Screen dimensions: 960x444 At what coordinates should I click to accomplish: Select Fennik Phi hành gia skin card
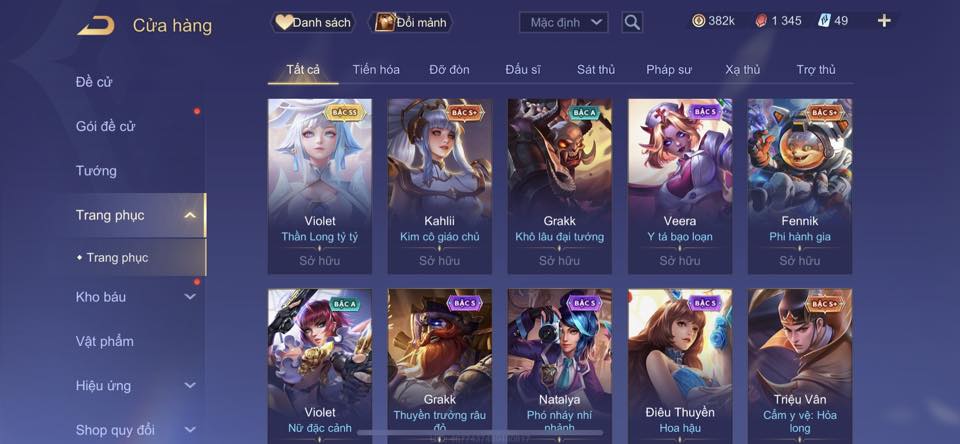[x=800, y=186]
